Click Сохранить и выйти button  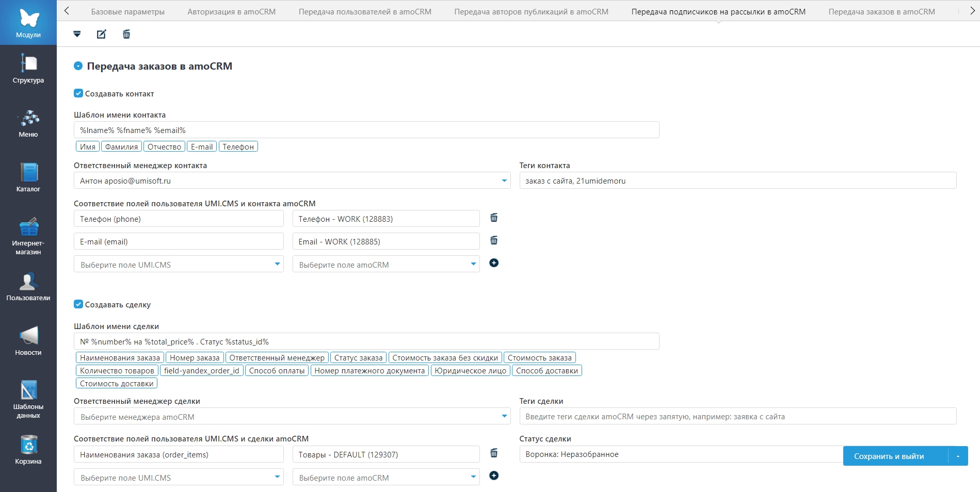[896, 456]
